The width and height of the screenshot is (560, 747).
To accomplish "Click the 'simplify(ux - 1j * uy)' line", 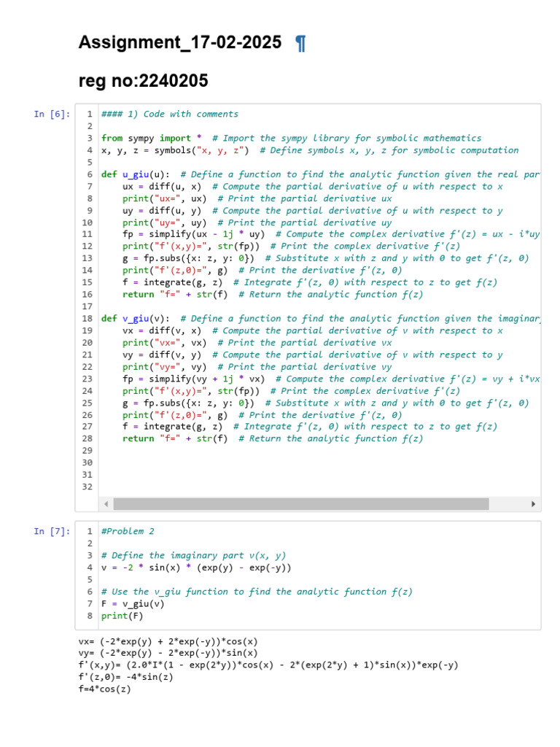I will pos(331,234).
